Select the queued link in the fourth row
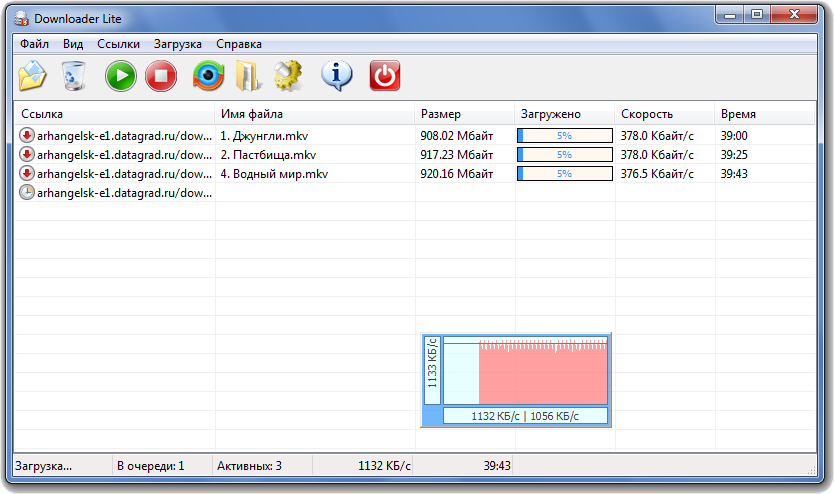This screenshot has width=834, height=494. [x=124, y=193]
